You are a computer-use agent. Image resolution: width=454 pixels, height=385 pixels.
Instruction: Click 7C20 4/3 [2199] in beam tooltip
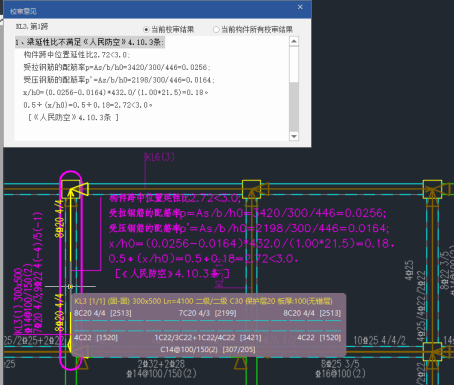pyautogui.click(x=207, y=313)
